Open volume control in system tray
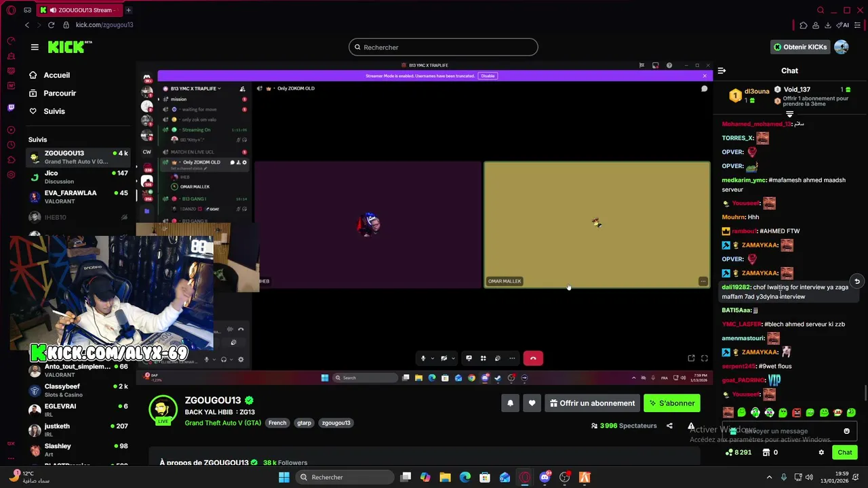This screenshot has width=868, height=488. [x=810, y=477]
